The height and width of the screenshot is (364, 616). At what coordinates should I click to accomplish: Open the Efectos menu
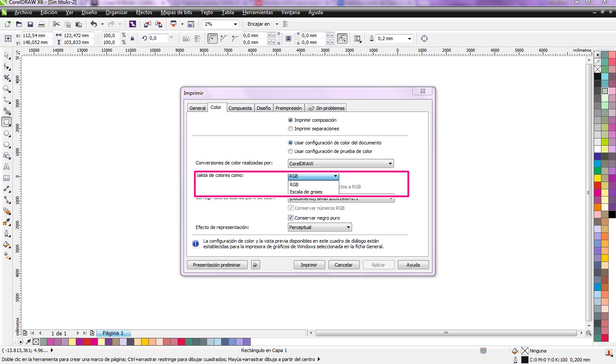(x=144, y=12)
